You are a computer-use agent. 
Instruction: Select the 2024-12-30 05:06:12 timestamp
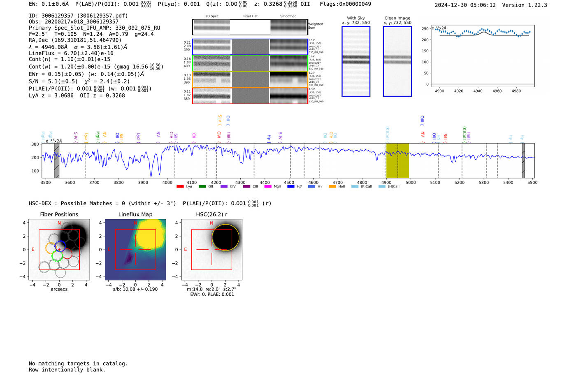[465, 5]
